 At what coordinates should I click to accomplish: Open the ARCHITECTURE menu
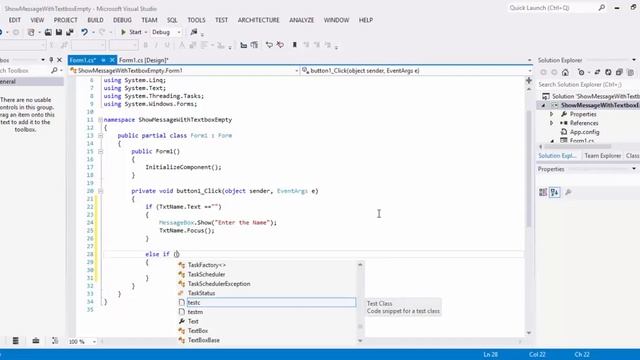pos(258,20)
